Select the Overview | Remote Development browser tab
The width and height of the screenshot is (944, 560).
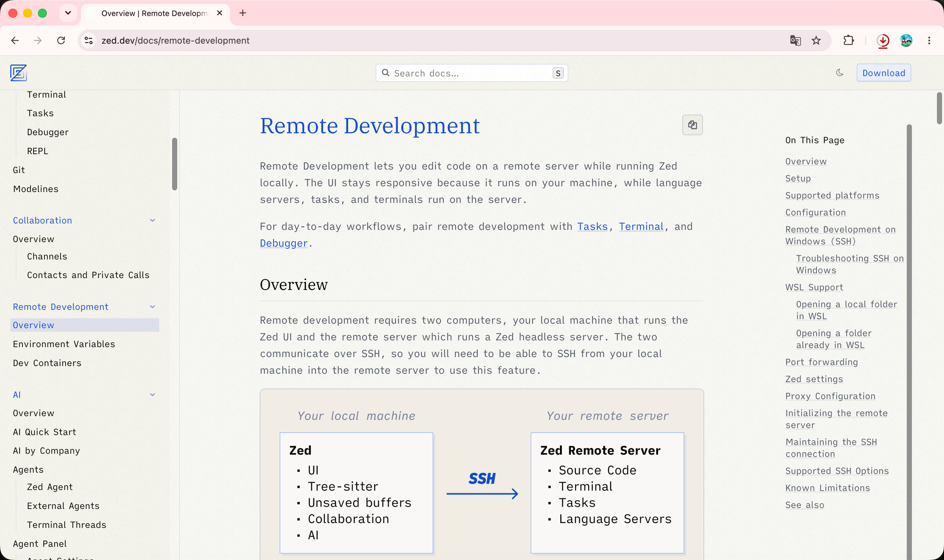[x=155, y=13]
